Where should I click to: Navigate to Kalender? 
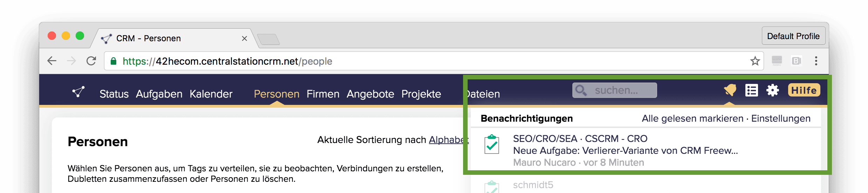point(211,94)
